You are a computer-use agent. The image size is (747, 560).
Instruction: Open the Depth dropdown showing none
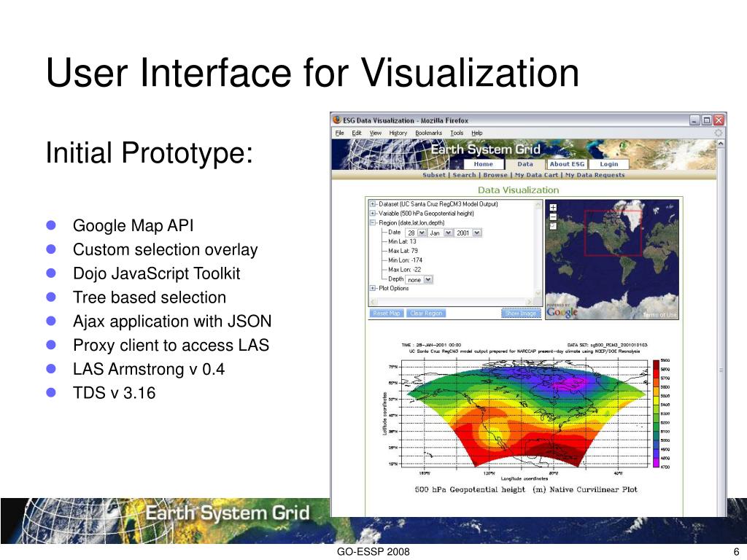click(x=427, y=279)
